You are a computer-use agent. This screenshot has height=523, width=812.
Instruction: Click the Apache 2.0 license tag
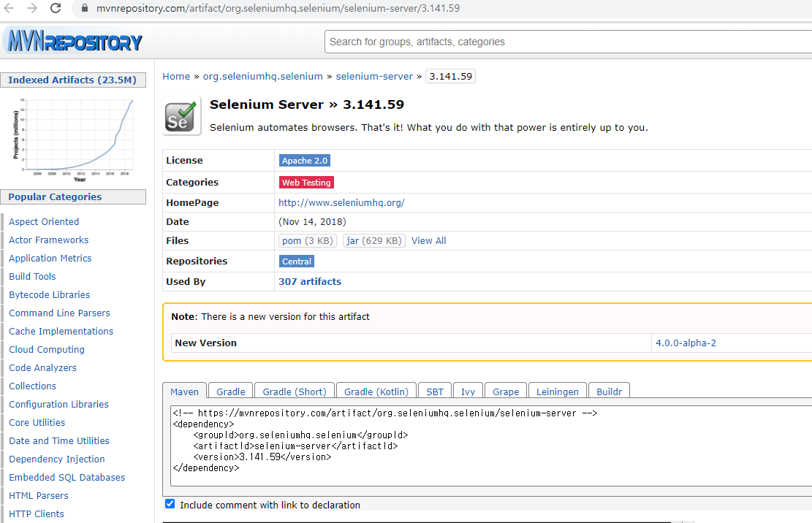pyautogui.click(x=305, y=161)
